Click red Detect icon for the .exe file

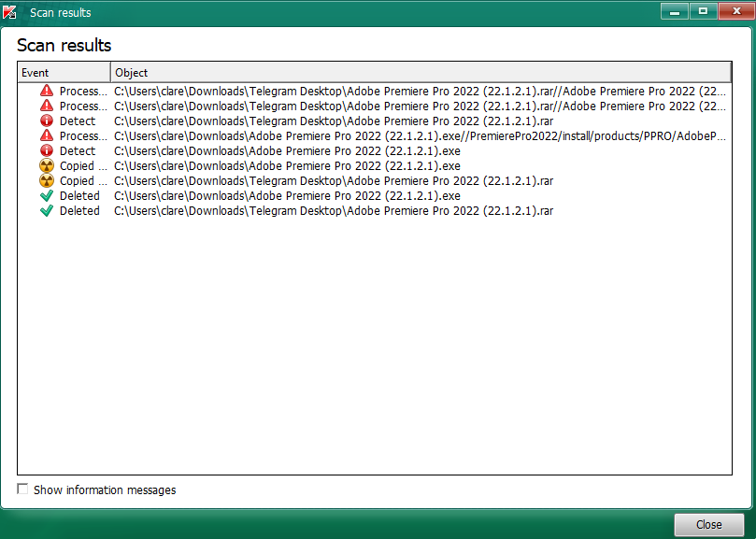click(47, 150)
